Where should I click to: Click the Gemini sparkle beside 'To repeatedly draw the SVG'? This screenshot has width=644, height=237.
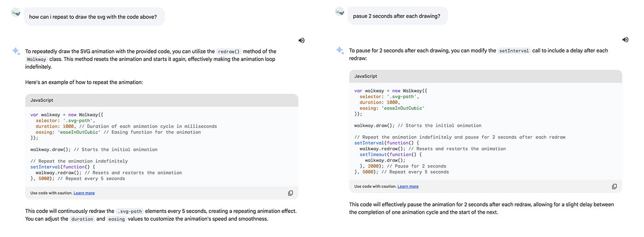[16, 51]
